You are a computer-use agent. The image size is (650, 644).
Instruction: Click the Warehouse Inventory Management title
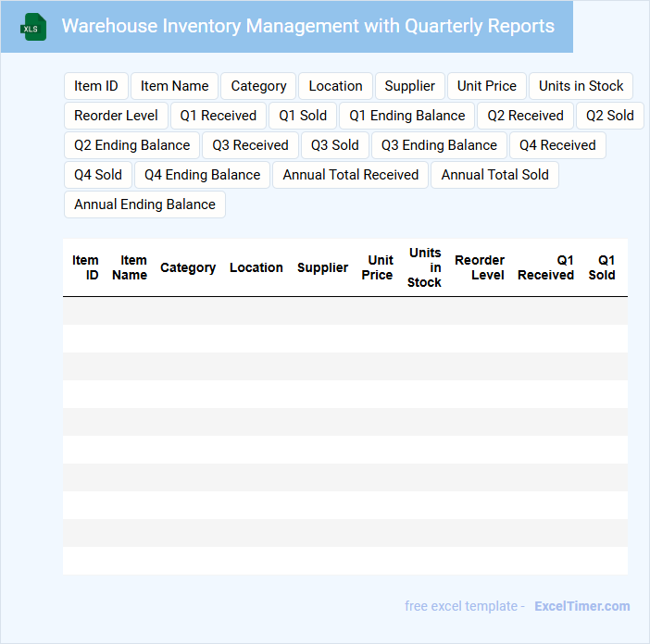[307, 26]
